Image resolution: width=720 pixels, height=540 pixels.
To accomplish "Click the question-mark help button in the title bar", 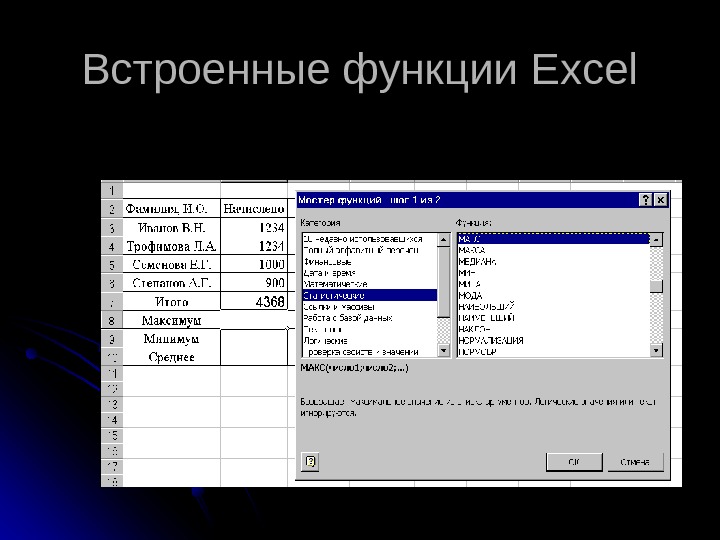I will tap(646, 200).
